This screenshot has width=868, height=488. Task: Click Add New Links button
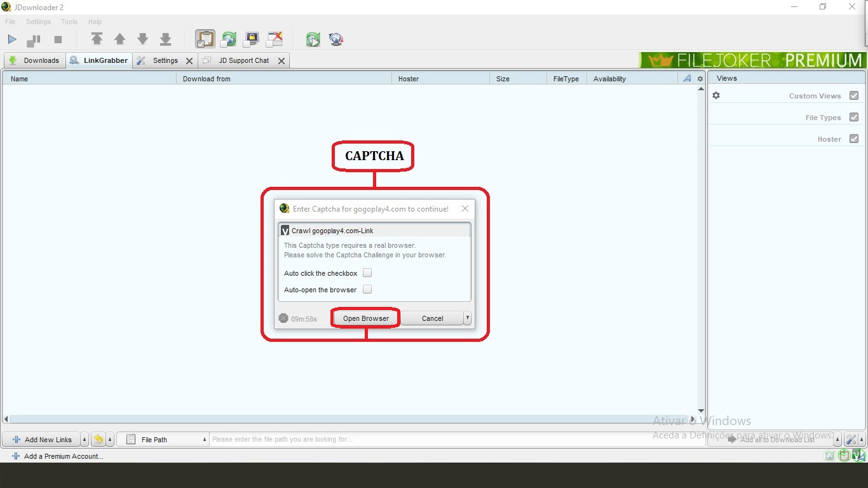[x=42, y=439]
